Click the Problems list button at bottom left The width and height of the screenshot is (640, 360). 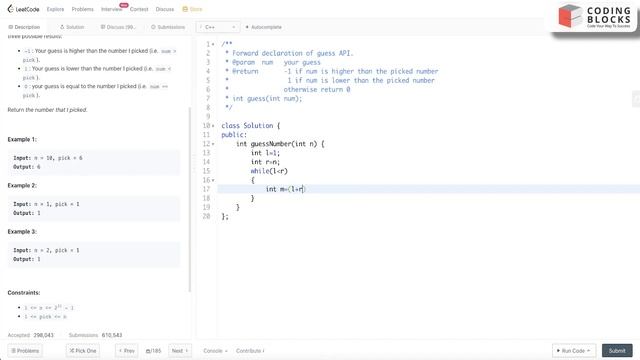coord(25,351)
